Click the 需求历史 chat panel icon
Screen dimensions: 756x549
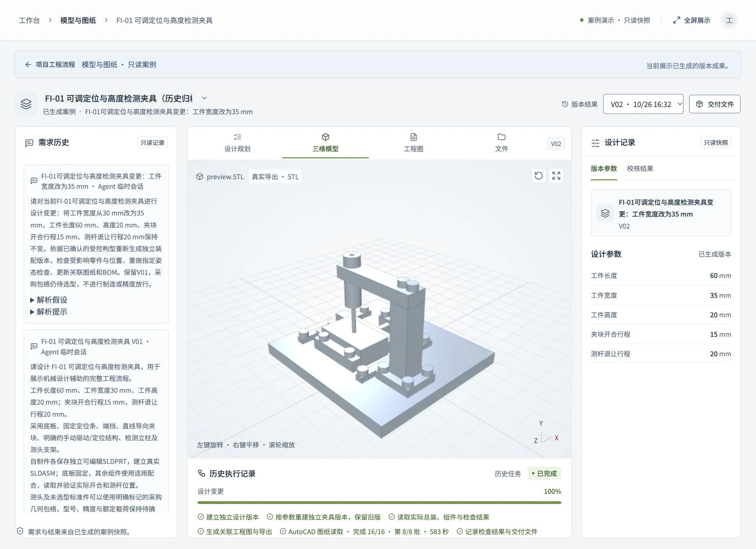click(29, 143)
